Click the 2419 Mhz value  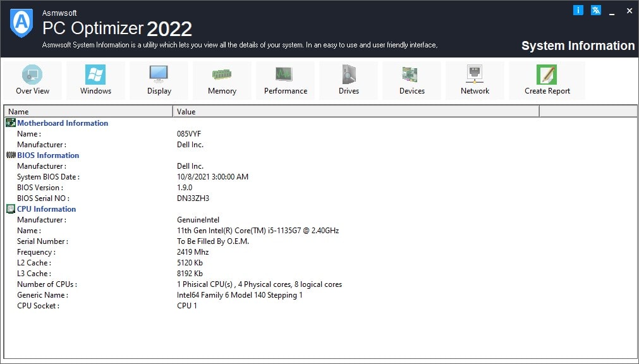[x=193, y=252]
